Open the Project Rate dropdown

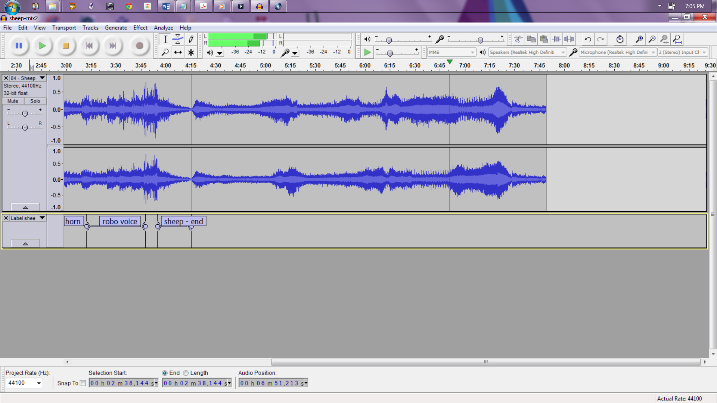pyautogui.click(x=40, y=383)
